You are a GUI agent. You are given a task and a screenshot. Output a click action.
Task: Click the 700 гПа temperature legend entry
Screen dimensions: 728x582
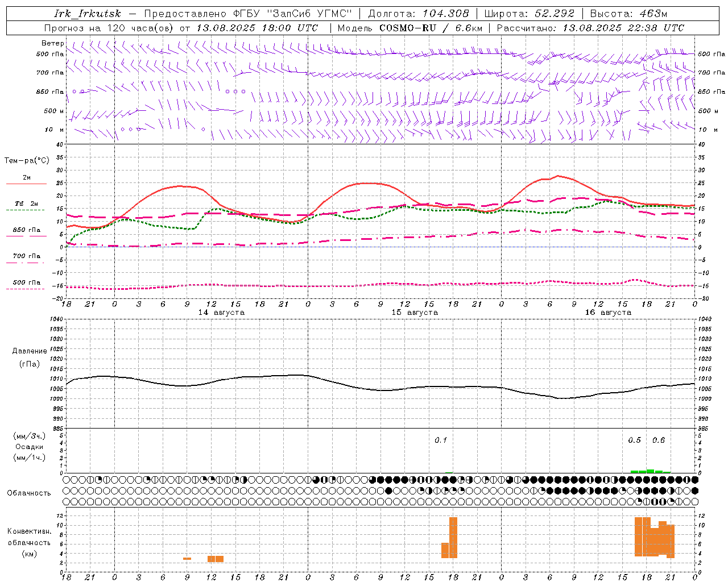click(x=26, y=256)
